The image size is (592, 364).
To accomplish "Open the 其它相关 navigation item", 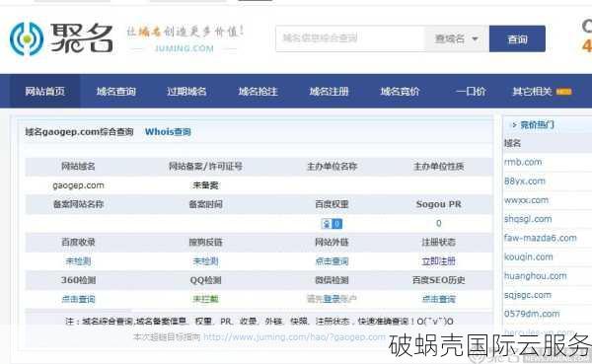I will (x=532, y=91).
